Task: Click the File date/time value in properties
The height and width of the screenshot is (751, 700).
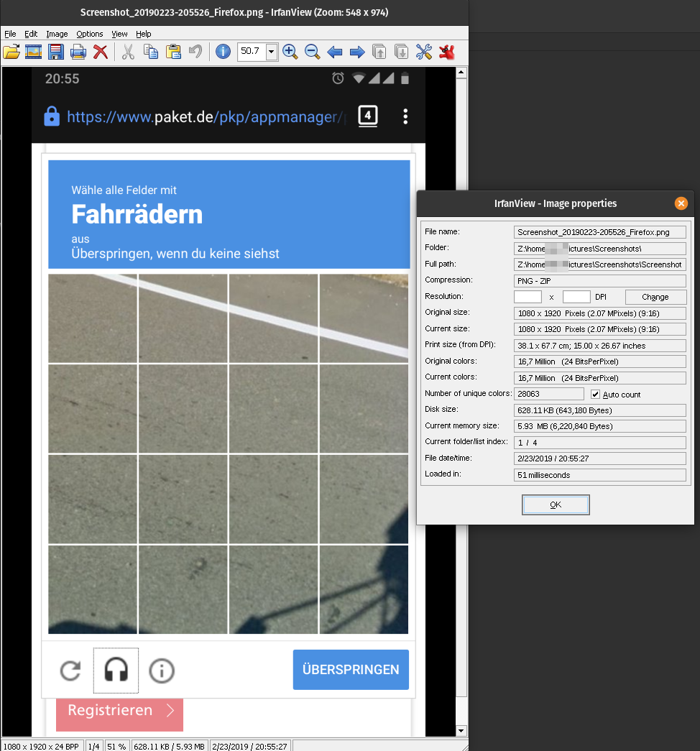Action: pyautogui.click(x=600, y=459)
